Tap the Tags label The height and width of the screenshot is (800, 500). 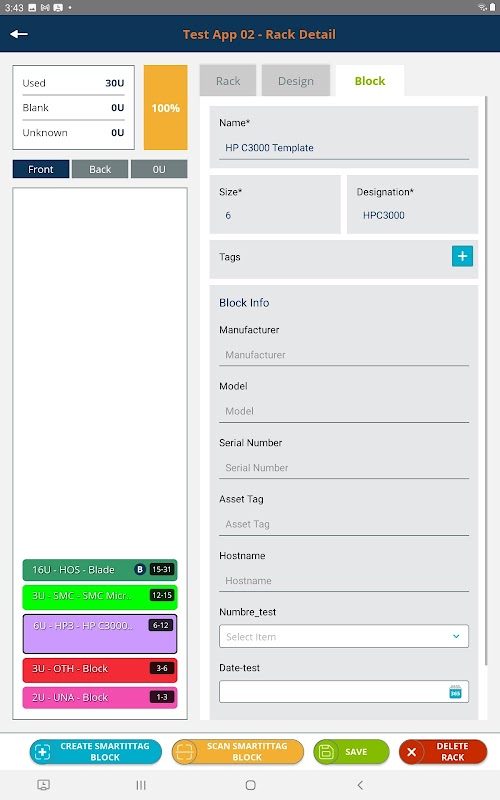click(230, 257)
